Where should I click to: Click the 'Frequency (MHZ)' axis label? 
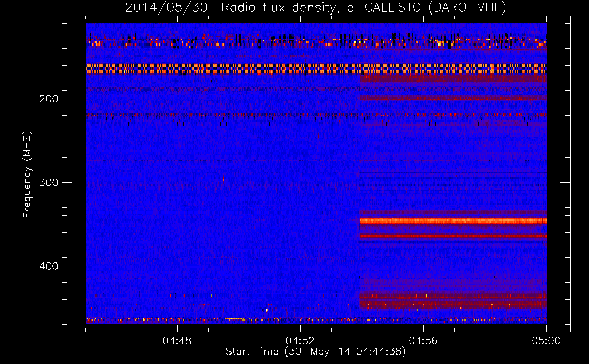27,174
